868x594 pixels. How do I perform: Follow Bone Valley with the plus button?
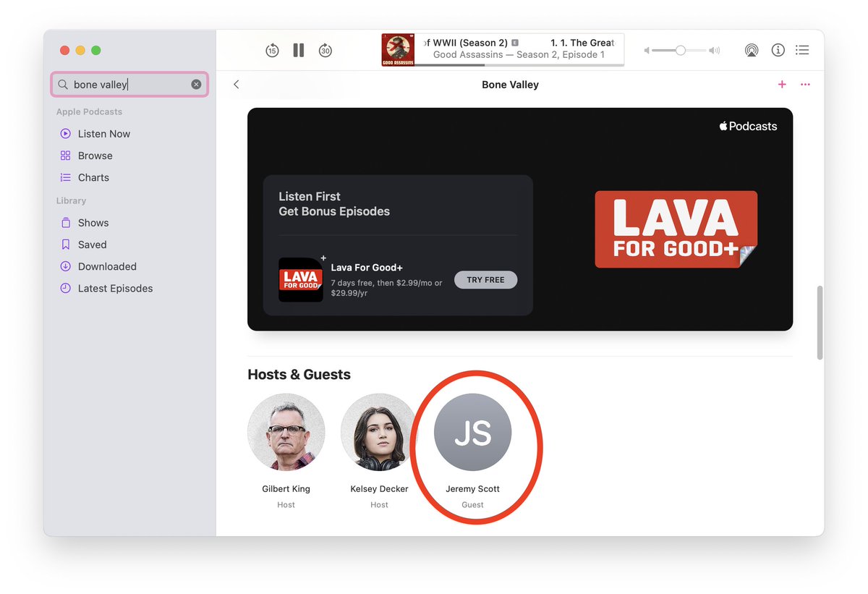click(x=782, y=85)
